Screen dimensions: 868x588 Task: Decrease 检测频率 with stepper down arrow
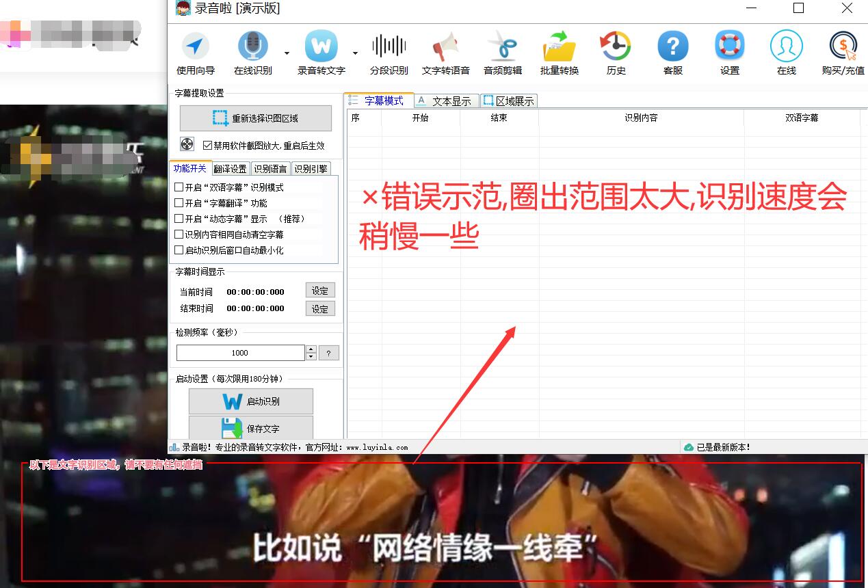point(311,356)
